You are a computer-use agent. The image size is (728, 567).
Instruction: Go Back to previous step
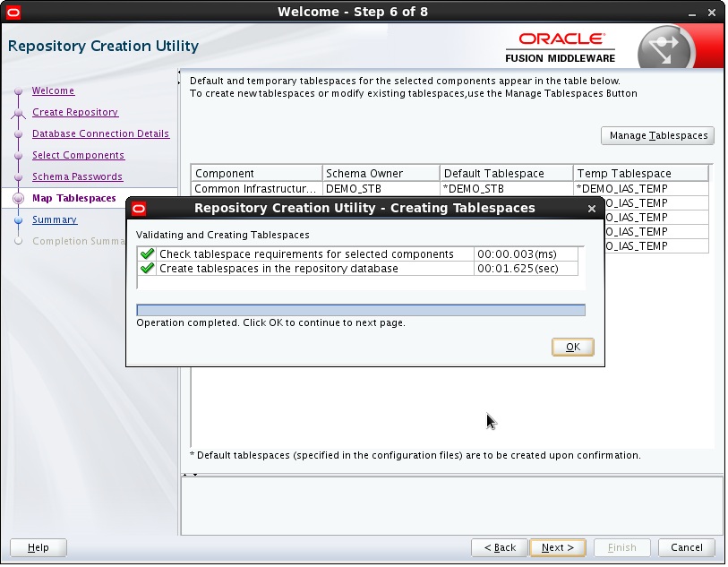(500, 548)
